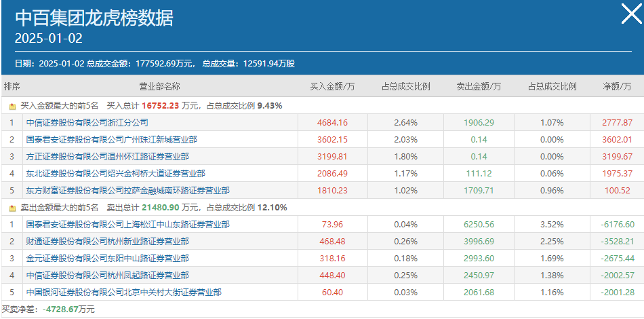Click the icon beside 卖出金额最大的前5名

click(12, 208)
